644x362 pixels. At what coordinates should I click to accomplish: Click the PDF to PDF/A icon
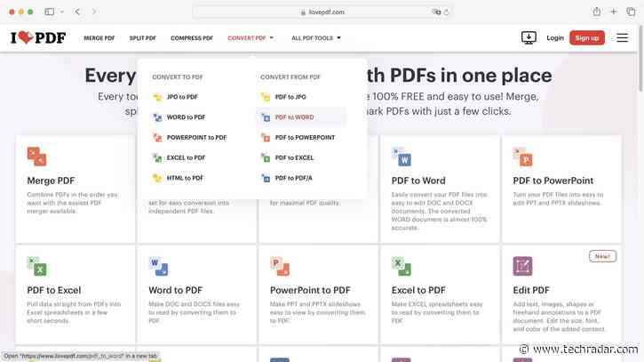click(x=266, y=178)
